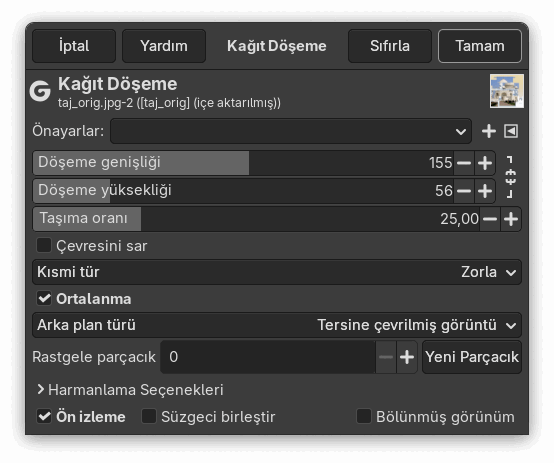Image resolution: width=554 pixels, height=463 pixels.
Task: Open the Kısmi tür dropdown
Action: [x=277, y=272]
